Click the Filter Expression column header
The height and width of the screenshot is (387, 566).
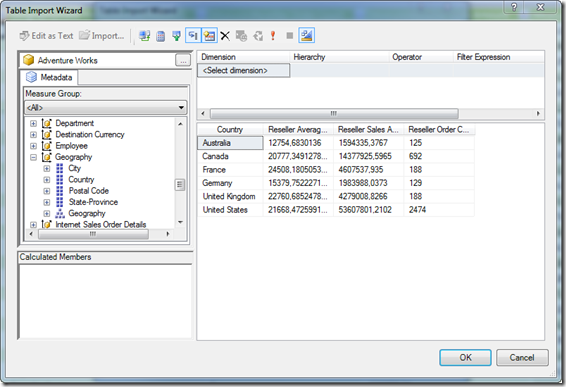coord(498,57)
